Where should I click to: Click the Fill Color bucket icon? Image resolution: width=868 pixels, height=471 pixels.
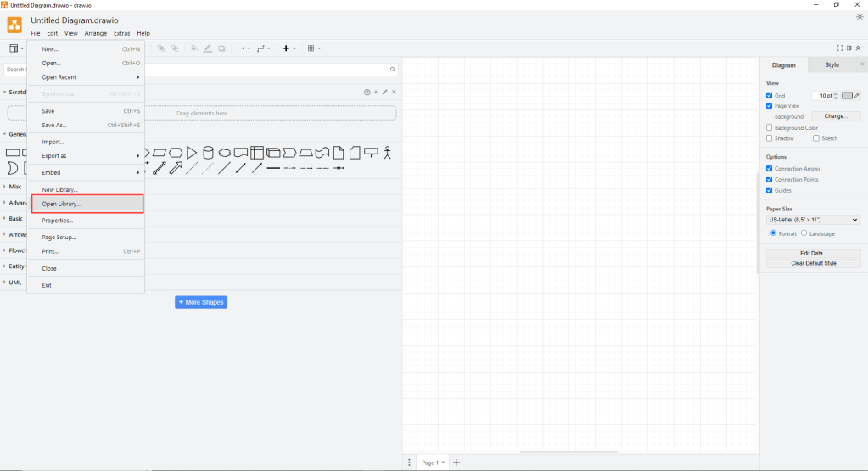tap(193, 48)
